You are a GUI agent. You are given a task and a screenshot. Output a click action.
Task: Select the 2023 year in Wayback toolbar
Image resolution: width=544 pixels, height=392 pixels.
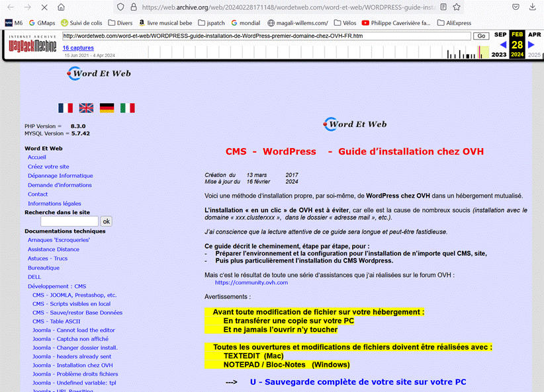tap(499, 54)
